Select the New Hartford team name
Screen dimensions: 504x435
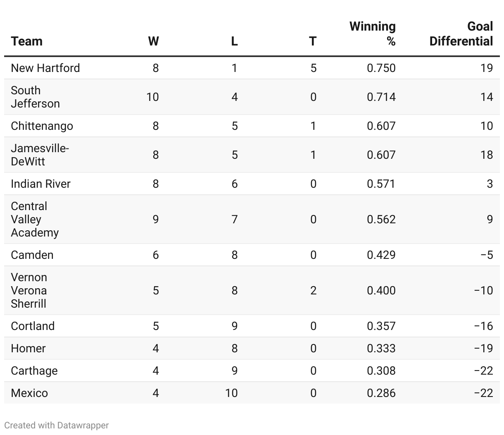click(45, 68)
